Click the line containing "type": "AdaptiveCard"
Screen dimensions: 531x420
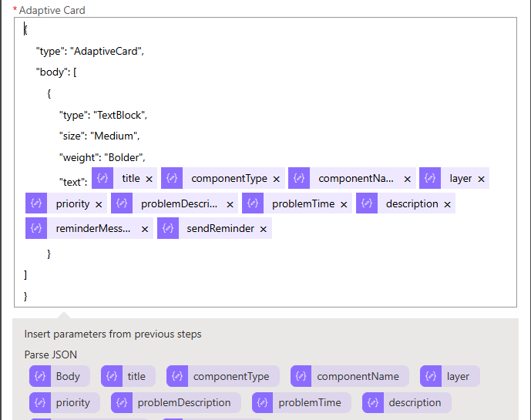click(90, 51)
